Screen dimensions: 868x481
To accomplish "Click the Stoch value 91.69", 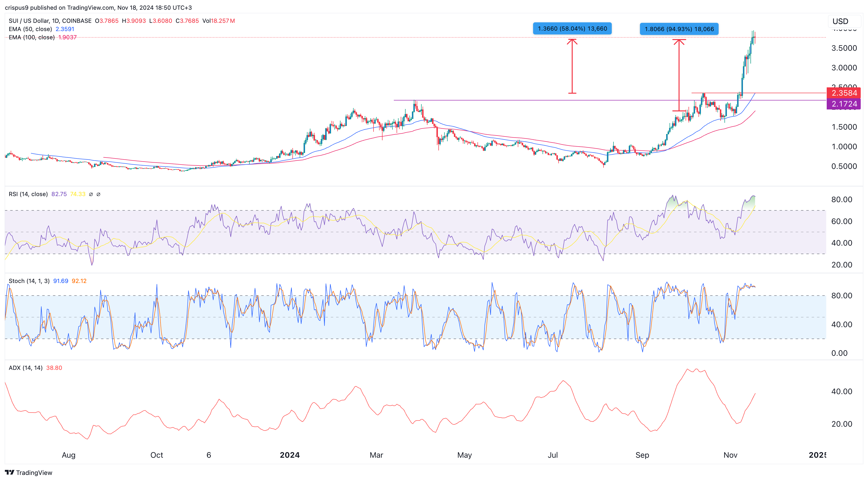I will (x=61, y=281).
